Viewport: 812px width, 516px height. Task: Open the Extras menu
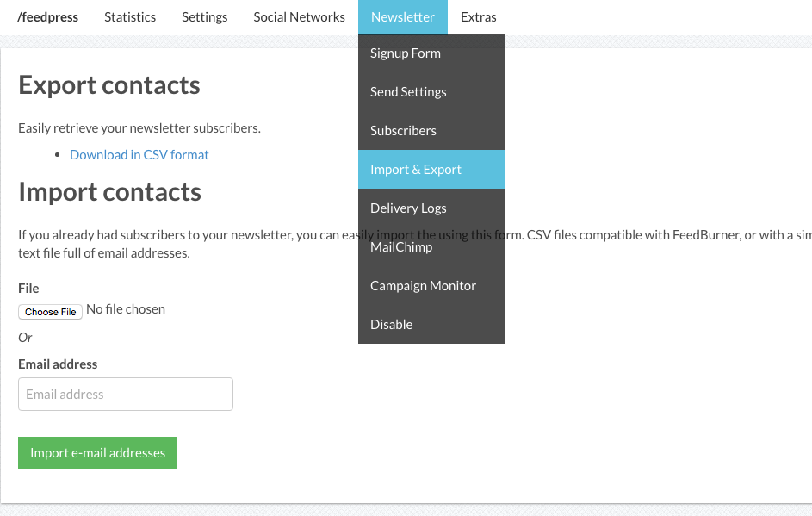[478, 16]
